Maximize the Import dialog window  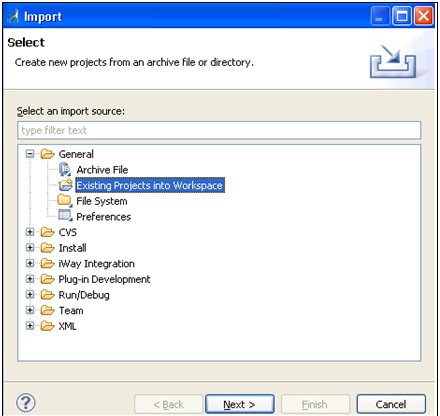point(402,16)
